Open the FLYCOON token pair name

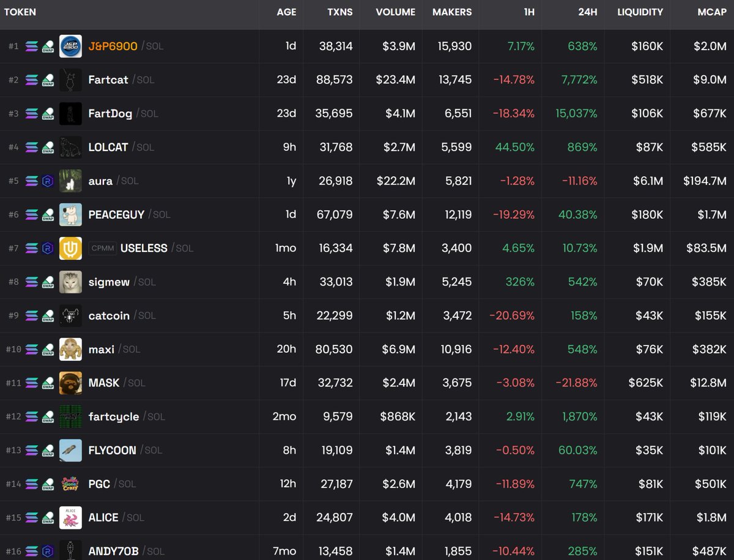tap(112, 450)
